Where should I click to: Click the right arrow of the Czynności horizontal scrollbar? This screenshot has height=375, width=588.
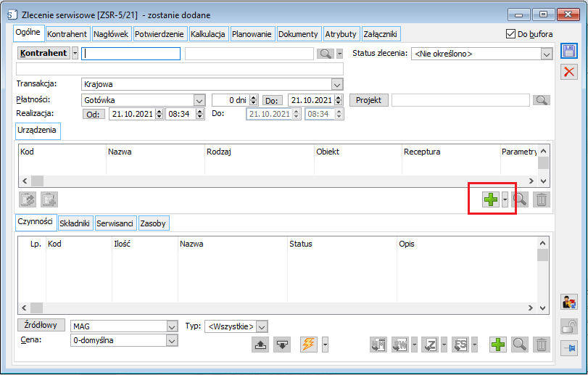[x=531, y=308]
